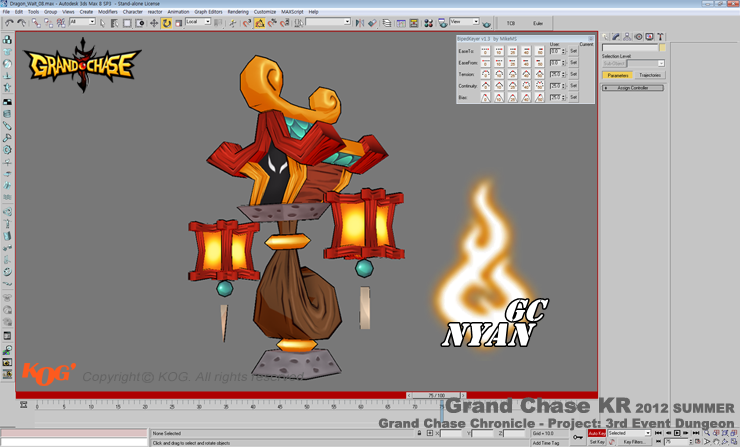
Task: Toggle the red Auto Key button
Action: [x=597, y=433]
